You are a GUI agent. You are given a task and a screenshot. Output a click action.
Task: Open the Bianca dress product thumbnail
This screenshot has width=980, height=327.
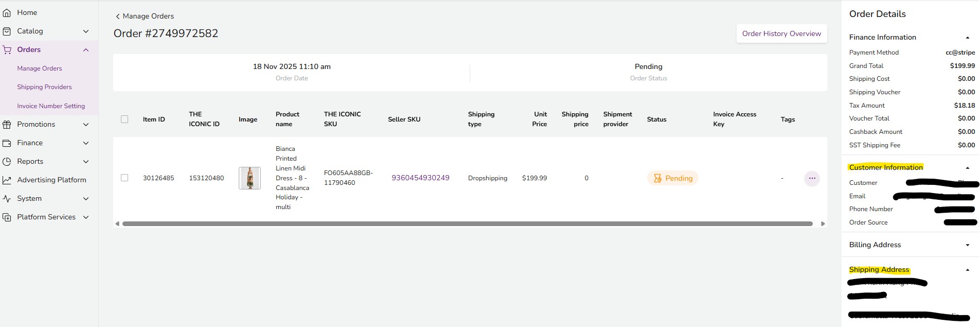(x=250, y=178)
